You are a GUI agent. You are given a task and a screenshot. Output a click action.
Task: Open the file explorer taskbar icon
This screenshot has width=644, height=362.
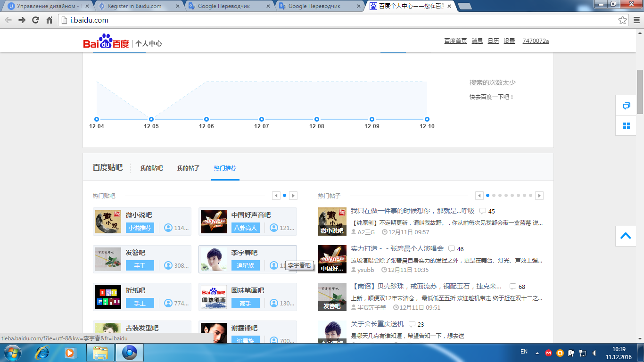coord(101,353)
